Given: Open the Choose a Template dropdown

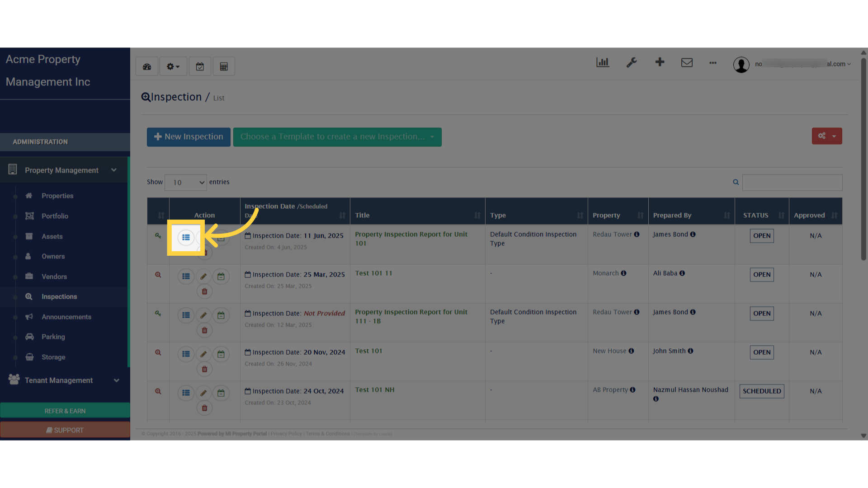Looking at the screenshot, I should click(337, 137).
